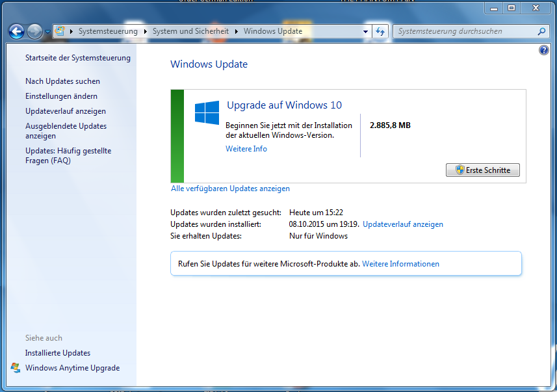Click the shield icon on Erste Schritte

[460, 170]
